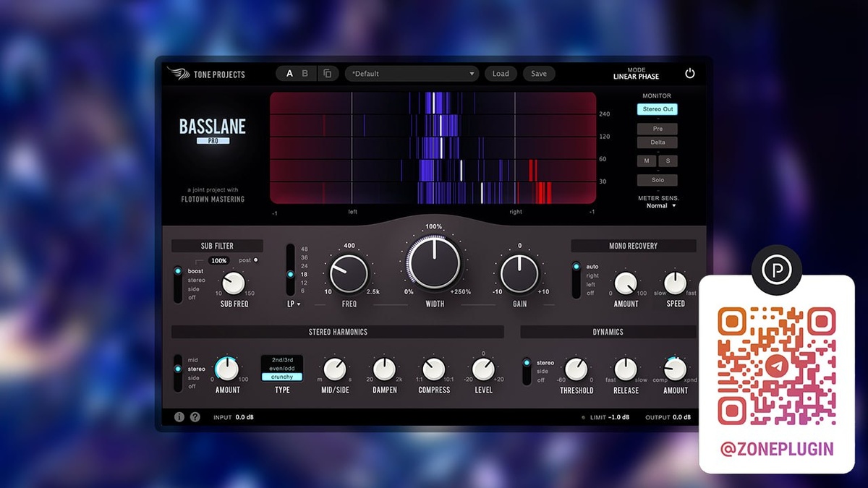Image resolution: width=868 pixels, height=488 pixels.
Task: Click the @ZONEPLUGIN handle text
Action: pyautogui.click(x=777, y=449)
